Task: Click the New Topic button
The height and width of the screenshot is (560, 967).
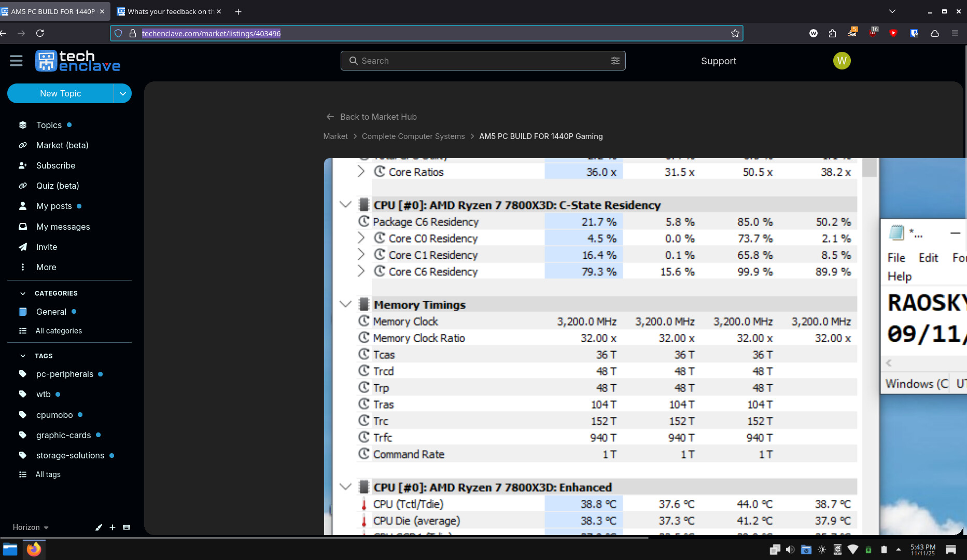Action: (x=60, y=93)
